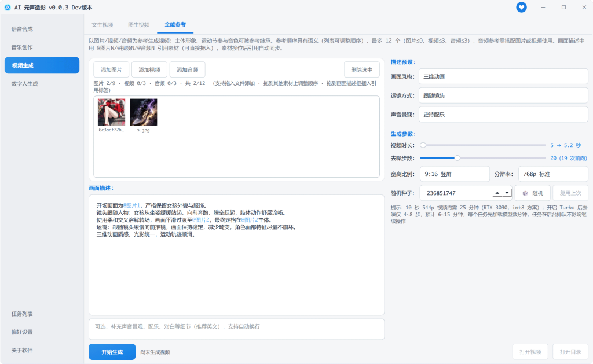The height and width of the screenshot is (364, 593).
Task: Click 生成参数 heading
Action: 403,134
